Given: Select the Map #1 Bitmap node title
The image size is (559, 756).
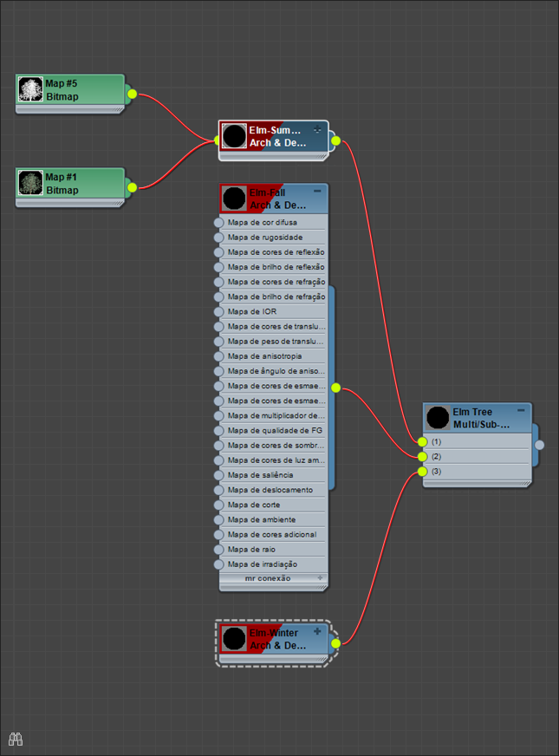Looking at the screenshot, I should tap(62, 184).
